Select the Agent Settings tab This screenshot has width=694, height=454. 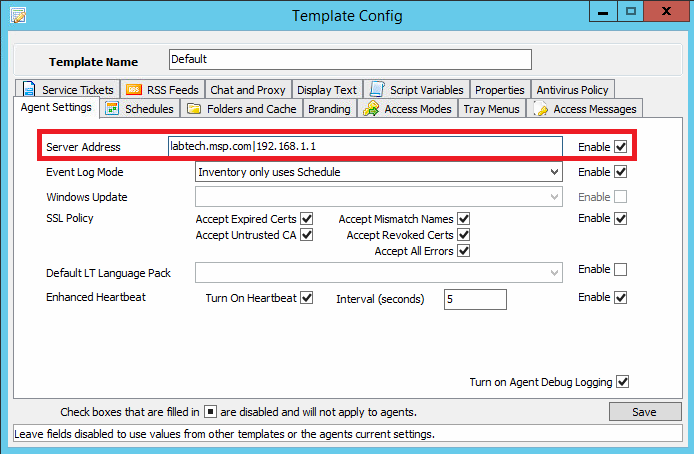coord(56,108)
